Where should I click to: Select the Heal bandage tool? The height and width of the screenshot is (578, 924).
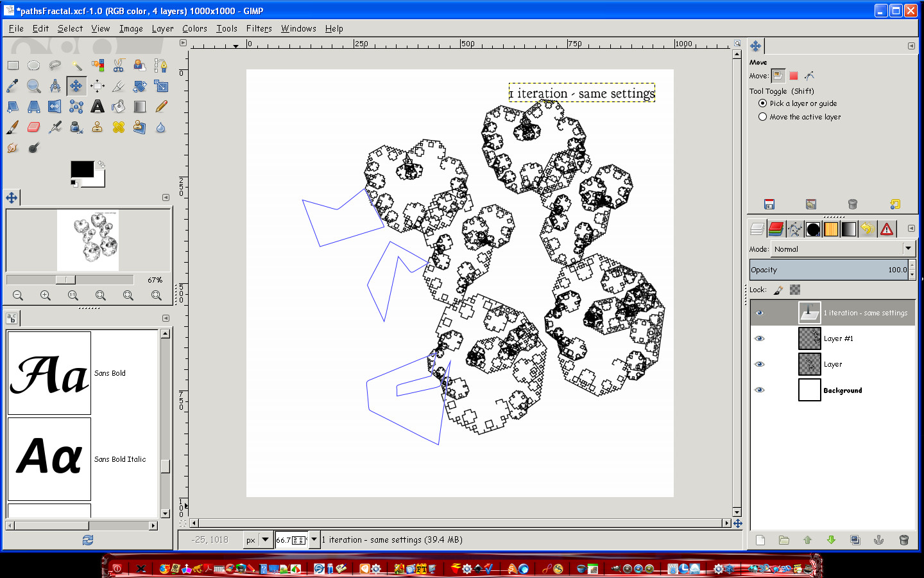tap(119, 127)
